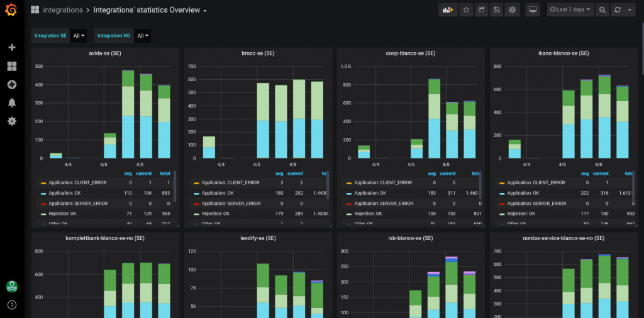Open the Dashboards grid icon in sidebar
Viewport: 644px width, 318px height.
point(11,66)
